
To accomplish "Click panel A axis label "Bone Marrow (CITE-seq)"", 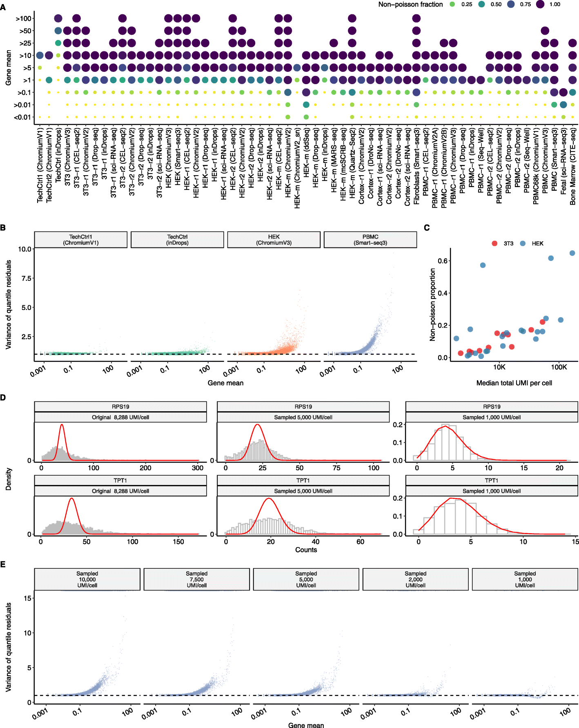I will tap(572, 167).
